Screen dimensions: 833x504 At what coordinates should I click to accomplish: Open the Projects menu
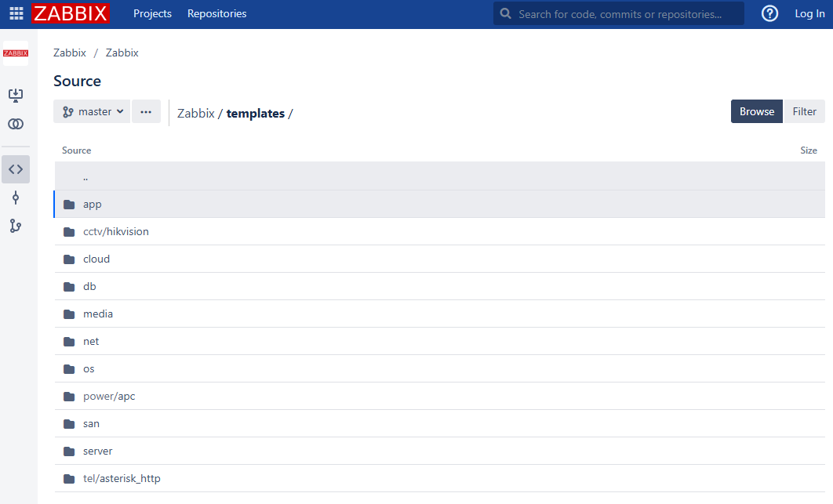(x=152, y=13)
